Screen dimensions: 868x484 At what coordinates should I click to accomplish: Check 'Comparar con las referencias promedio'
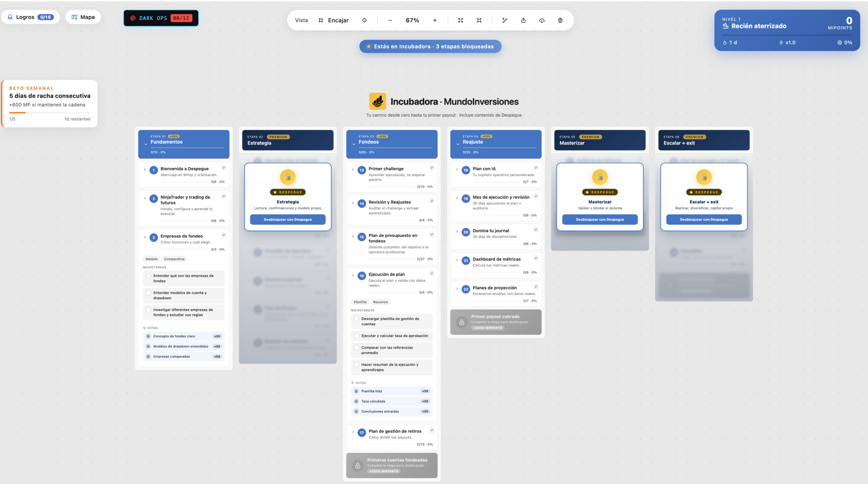(x=356, y=348)
